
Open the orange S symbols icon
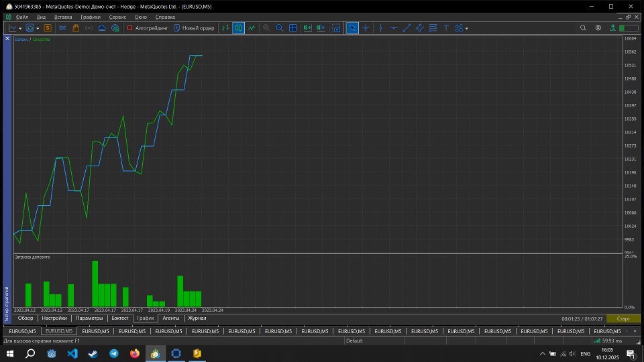click(48, 28)
